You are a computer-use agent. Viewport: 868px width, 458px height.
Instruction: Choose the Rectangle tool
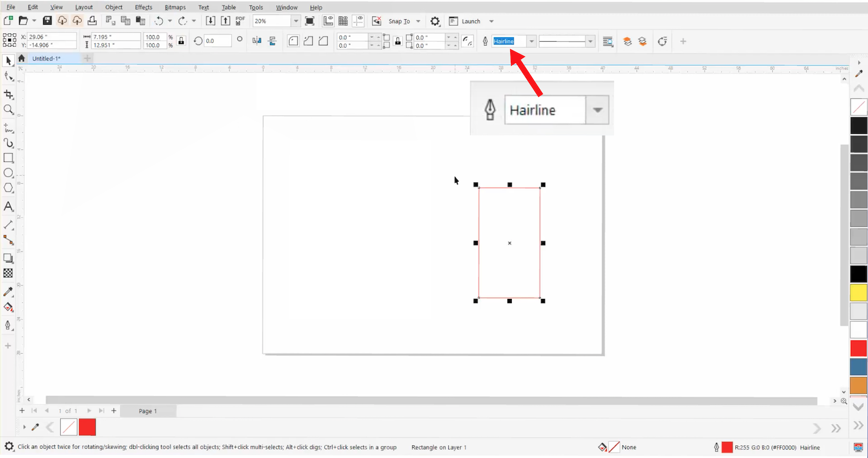[9, 158]
